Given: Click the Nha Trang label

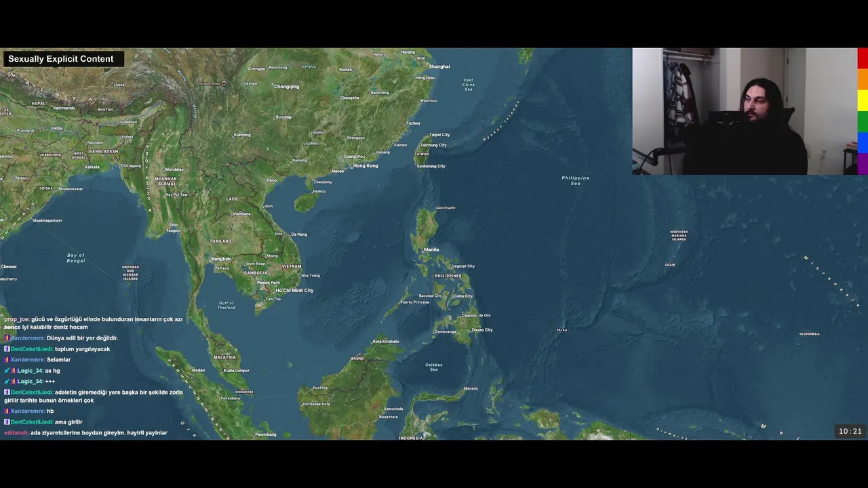Looking at the screenshot, I should pyautogui.click(x=310, y=276).
